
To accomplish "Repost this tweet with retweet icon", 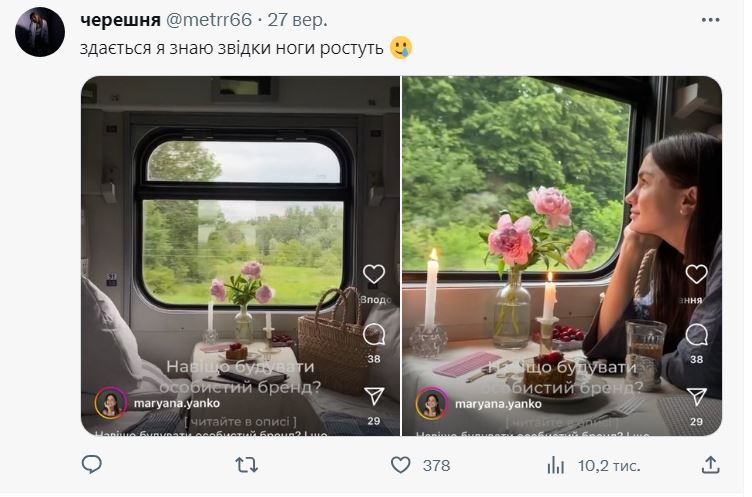I will (x=245, y=464).
